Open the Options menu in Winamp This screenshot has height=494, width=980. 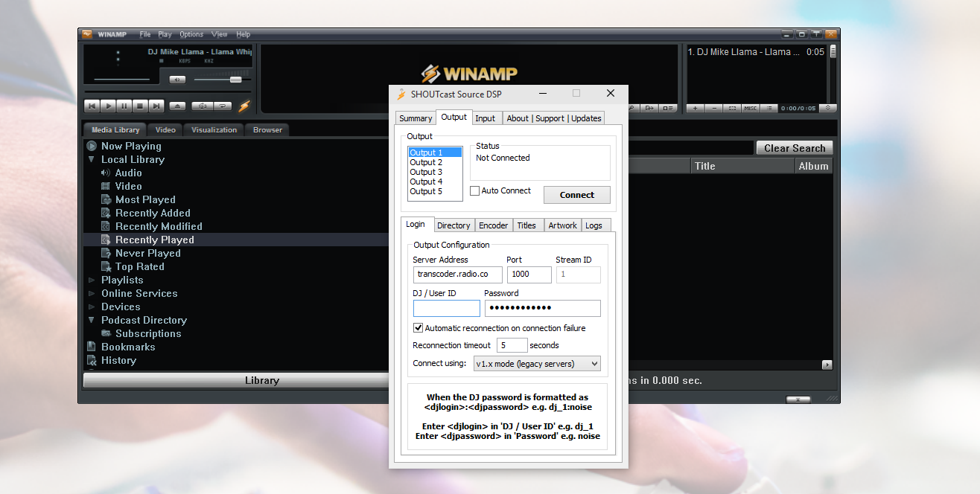click(x=191, y=34)
